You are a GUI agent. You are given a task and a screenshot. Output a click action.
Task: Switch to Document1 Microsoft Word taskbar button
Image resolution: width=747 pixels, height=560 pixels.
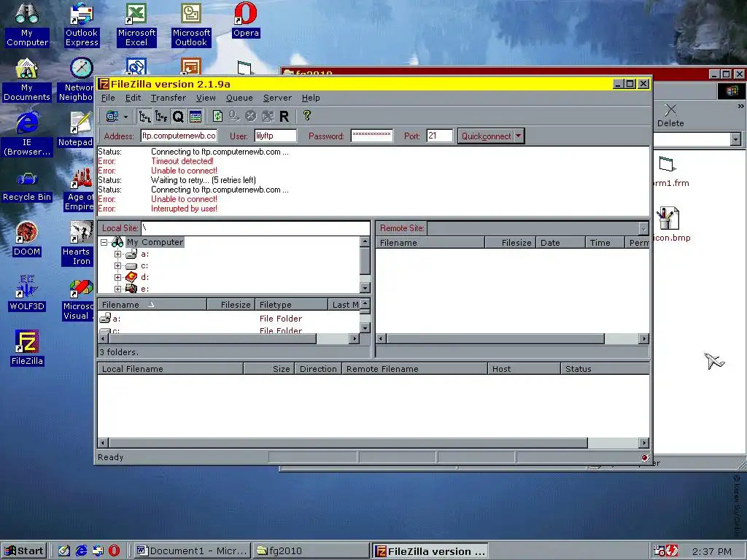192,551
